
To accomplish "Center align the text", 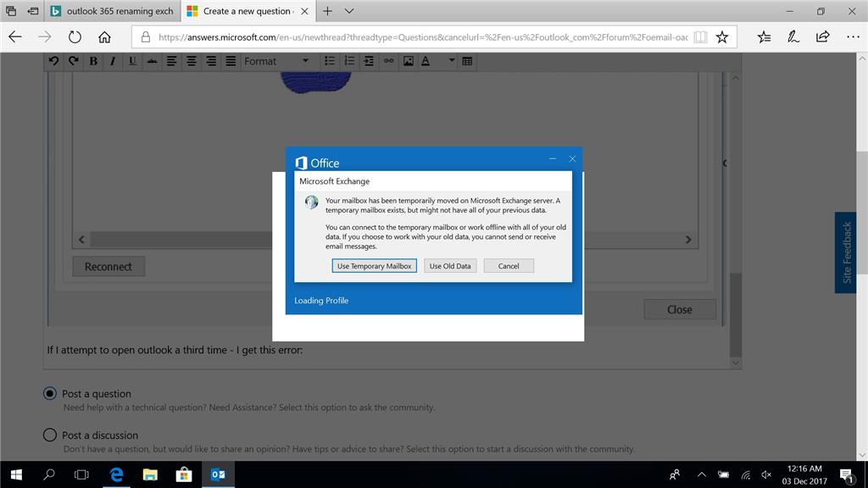I will [x=191, y=61].
